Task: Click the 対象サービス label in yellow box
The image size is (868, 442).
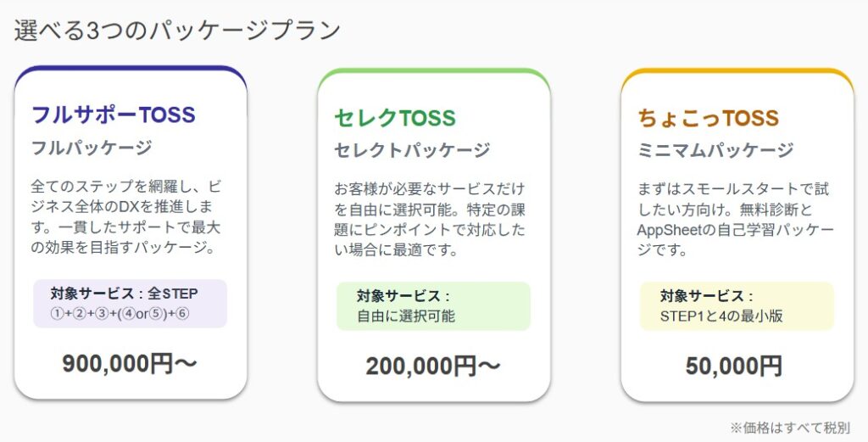Action: click(x=706, y=296)
